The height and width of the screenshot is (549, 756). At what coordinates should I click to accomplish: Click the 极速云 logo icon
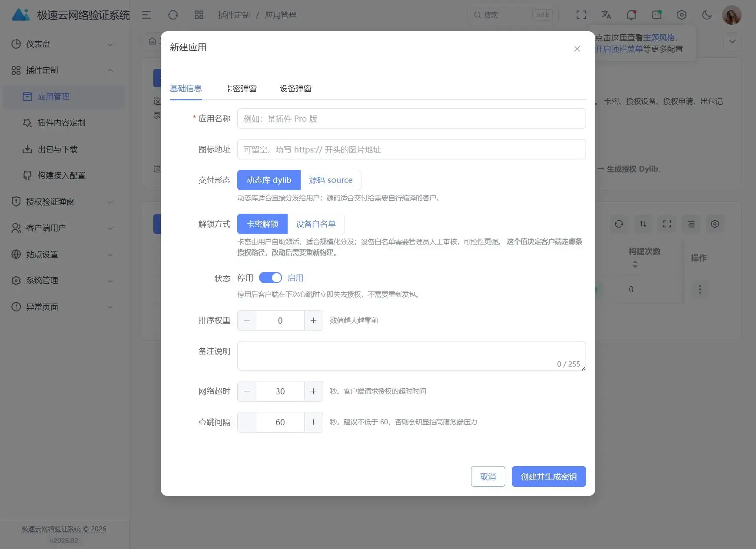[21, 15]
